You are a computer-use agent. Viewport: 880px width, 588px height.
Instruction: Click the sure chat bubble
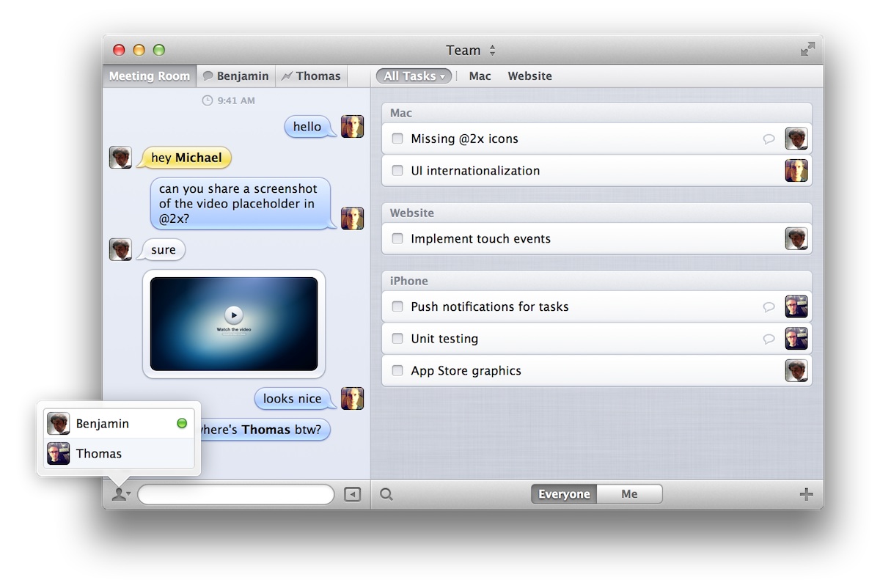pyautogui.click(x=163, y=250)
